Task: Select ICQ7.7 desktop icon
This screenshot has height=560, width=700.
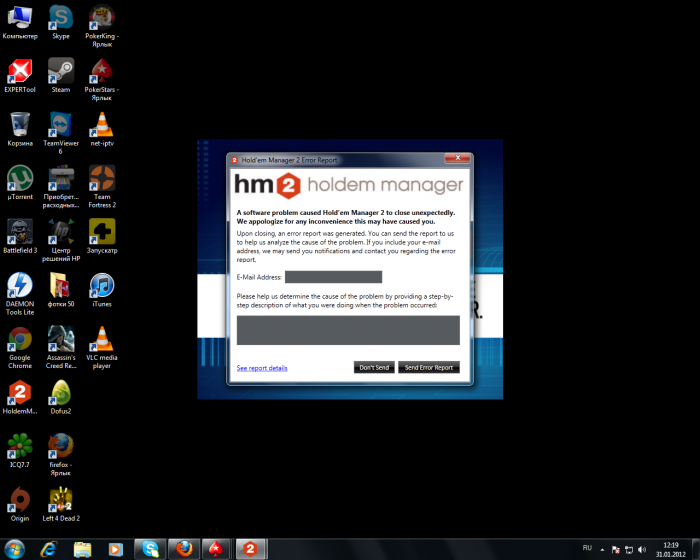Action: (20, 451)
